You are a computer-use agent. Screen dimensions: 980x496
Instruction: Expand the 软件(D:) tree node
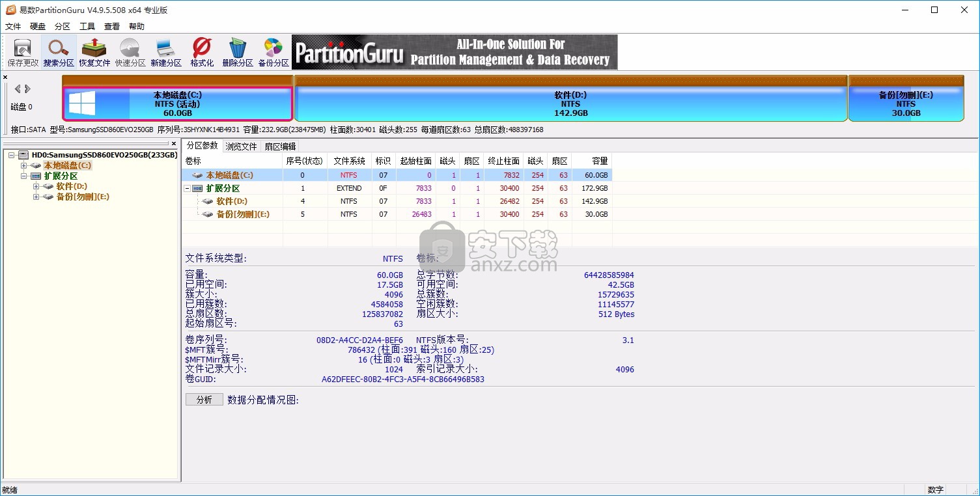coord(36,186)
